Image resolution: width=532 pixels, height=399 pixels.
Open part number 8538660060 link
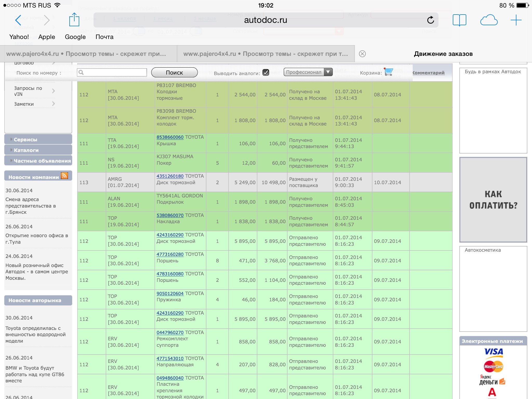pyautogui.click(x=170, y=137)
